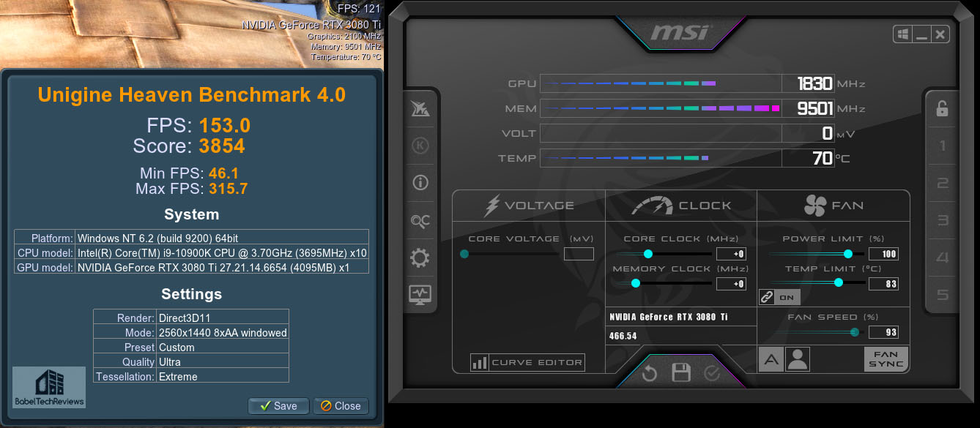Click the Memory Clock +0 value box

(x=731, y=284)
